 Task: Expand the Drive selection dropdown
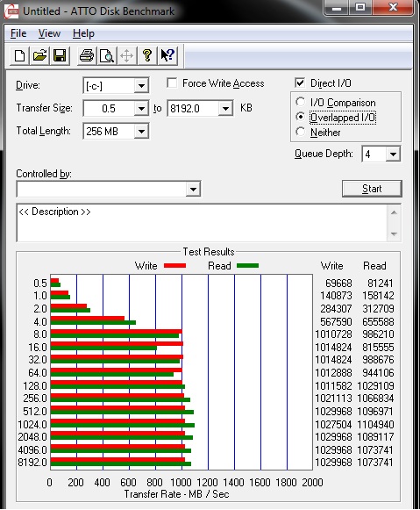(x=141, y=85)
